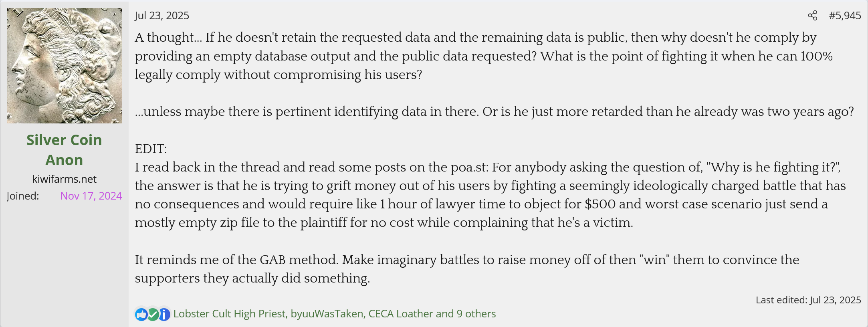Click the green checkmark Agree reaction icon
This screenshot has height=327, width=868.
pos(153,314)
